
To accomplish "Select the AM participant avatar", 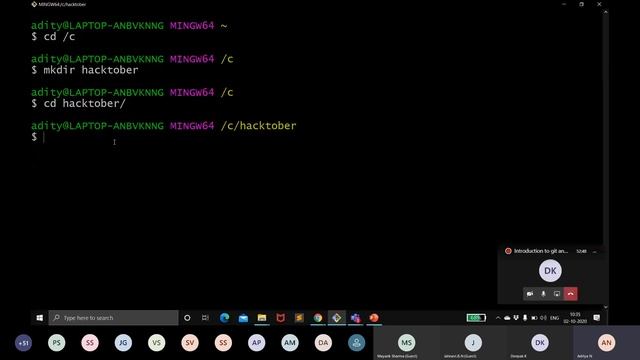I will [290, 343].
